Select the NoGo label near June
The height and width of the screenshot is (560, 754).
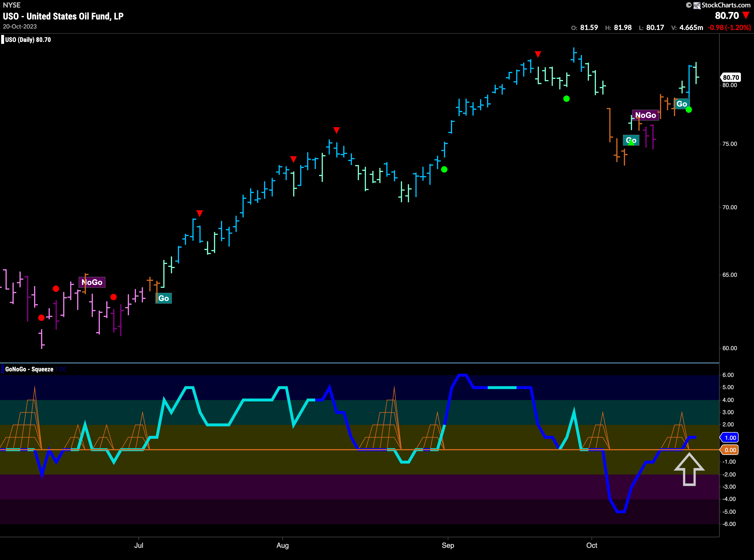[x=92, y=282]
